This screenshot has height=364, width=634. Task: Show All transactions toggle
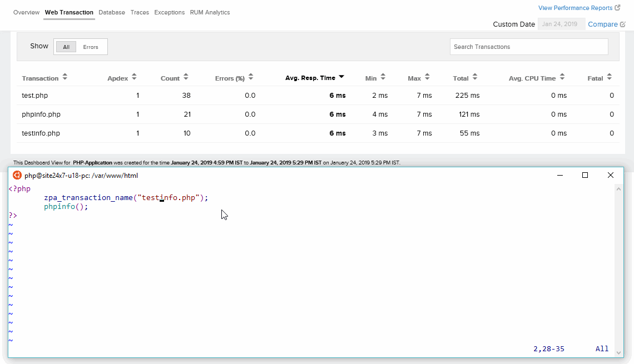point(66,47)
